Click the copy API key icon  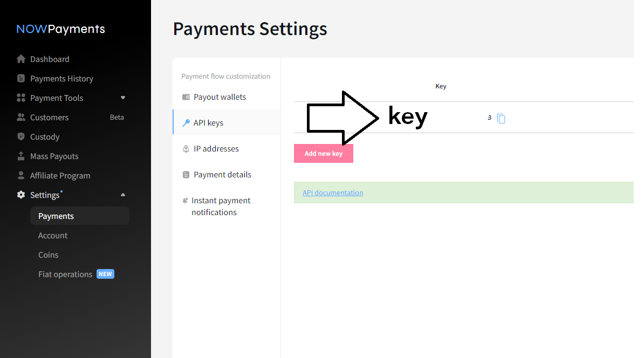(x=501, y=119)
